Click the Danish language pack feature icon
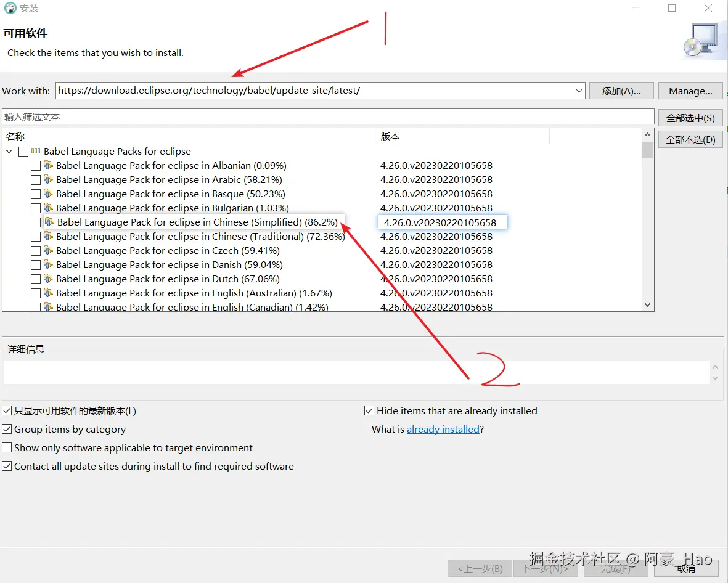 (48, 264)
